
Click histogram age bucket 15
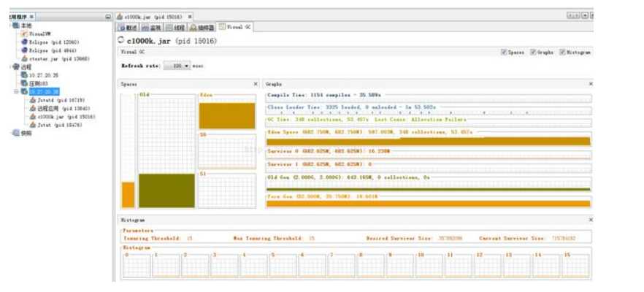tap(575, 265)
